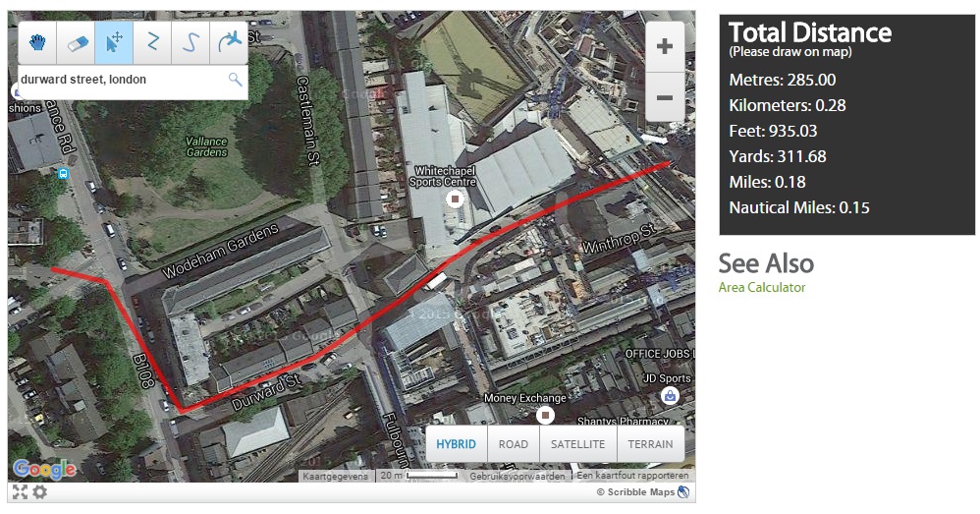Click the Whitechapel Sports Centre map marker

pos(455,199)
